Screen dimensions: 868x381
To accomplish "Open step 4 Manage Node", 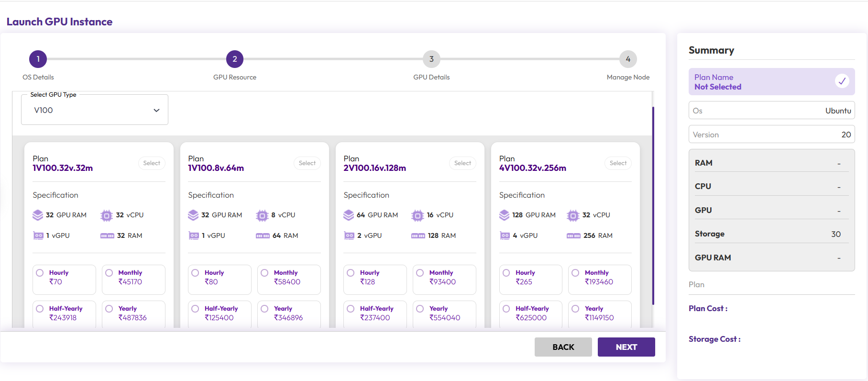I will click(x=628, y=59).
